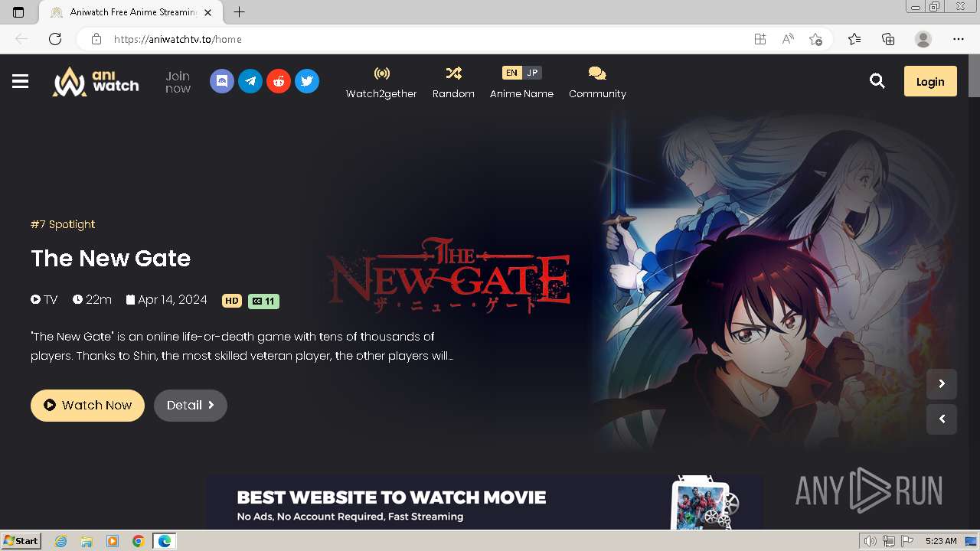Open the media player taskbar icon
The width and height of the screenshot is (980, 551).
[x=113, y=541]
